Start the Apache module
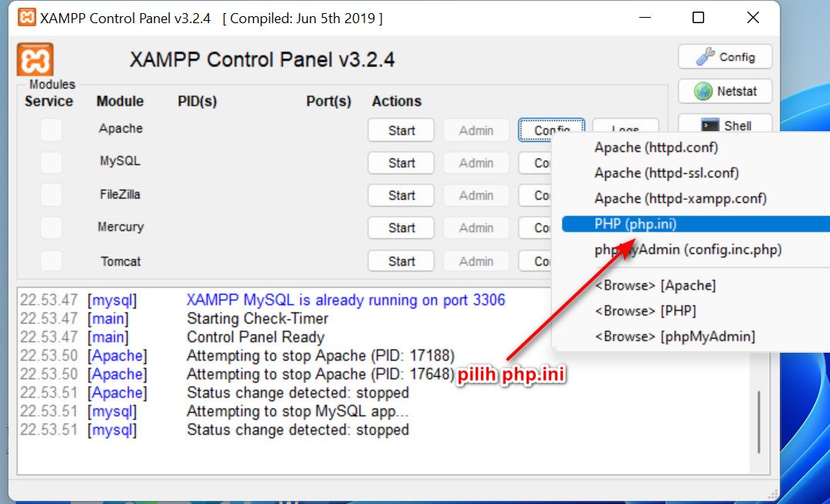This screenshot has height=504, width=830. (x=401, y=130)
